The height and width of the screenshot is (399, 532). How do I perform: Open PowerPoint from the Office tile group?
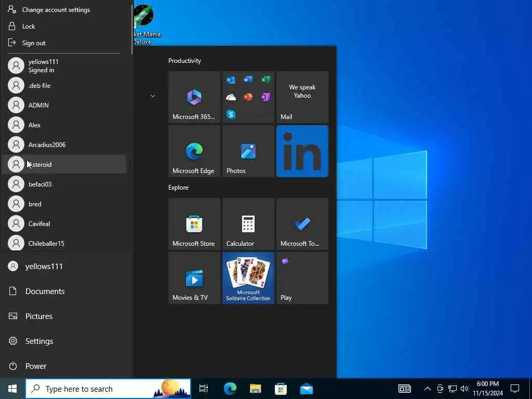248,97
